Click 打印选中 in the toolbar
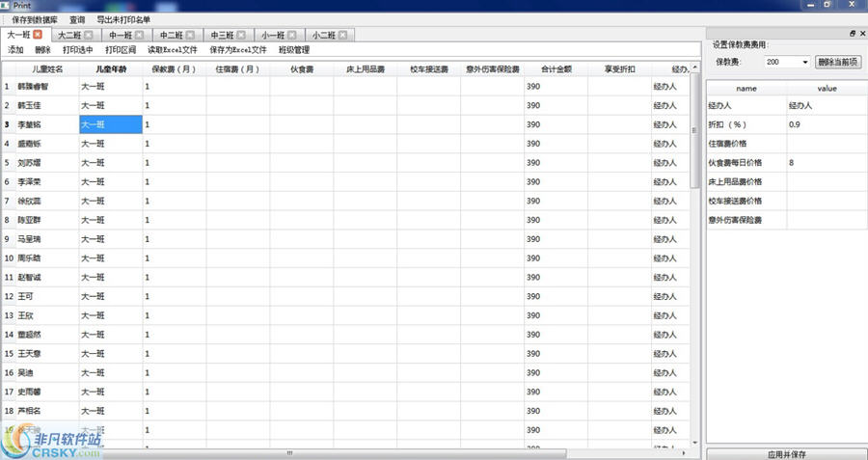868x460 pixels. 77,50
